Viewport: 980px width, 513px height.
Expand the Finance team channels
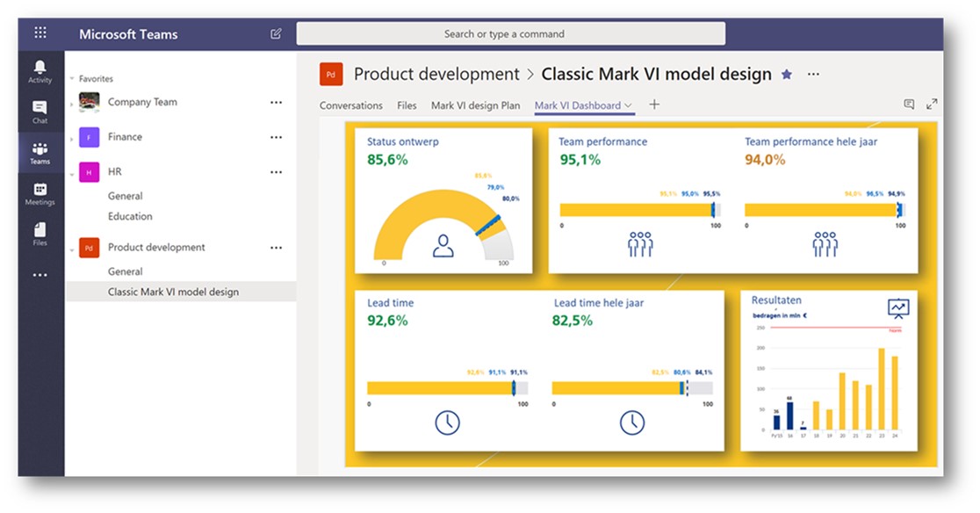pos(73,139)
